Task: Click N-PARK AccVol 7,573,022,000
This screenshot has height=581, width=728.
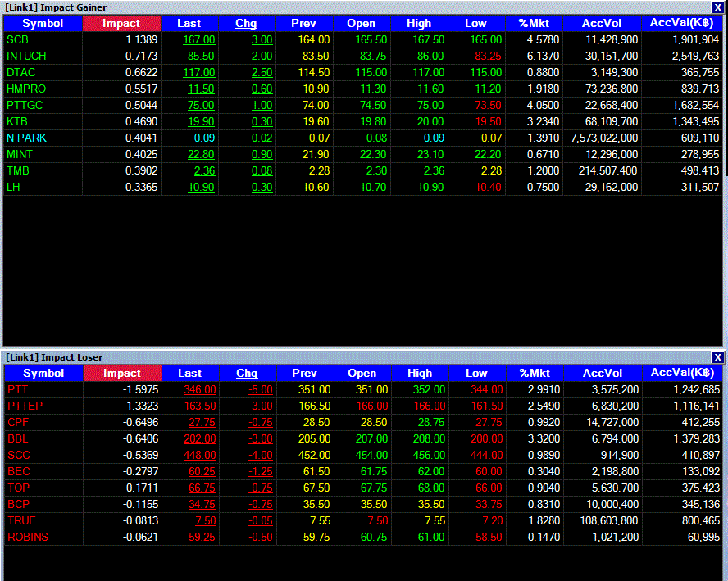Action: click(x=604, y=138)
